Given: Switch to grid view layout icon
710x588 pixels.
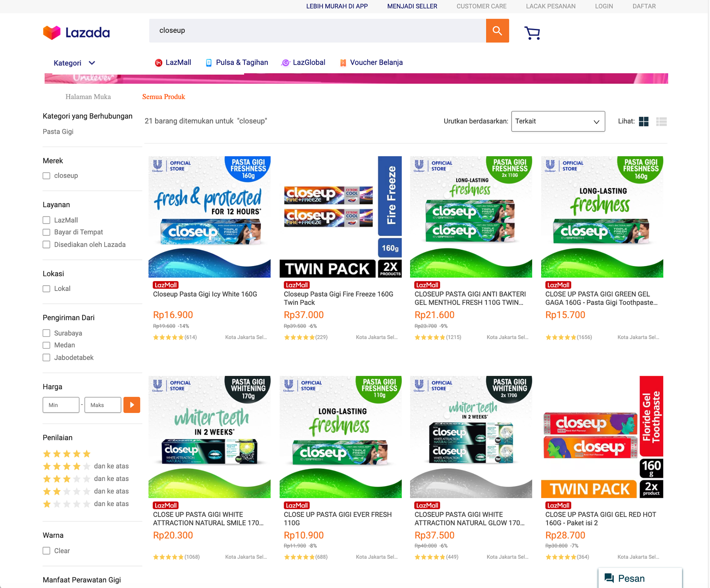Looking at the screenshot, I should (x=643, y=121).
